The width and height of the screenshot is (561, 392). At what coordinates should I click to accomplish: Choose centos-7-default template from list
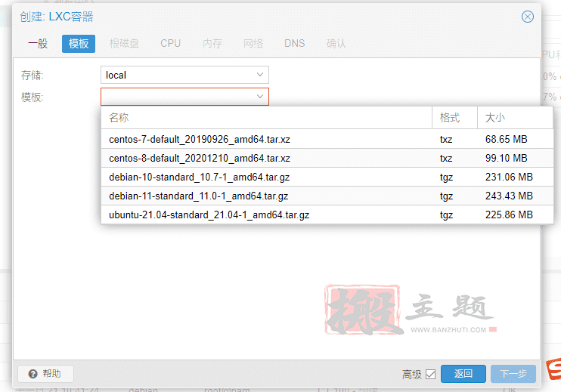pyautogui.click(x=200, y=140)
